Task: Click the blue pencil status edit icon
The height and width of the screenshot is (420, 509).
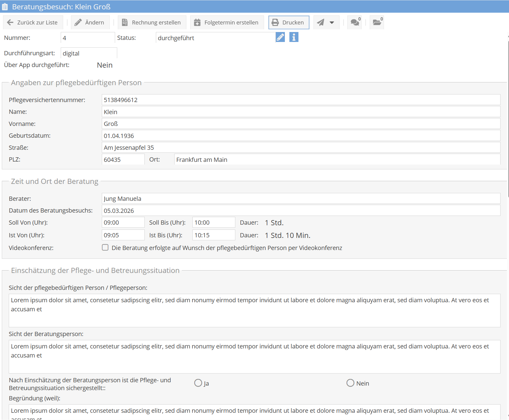Action: [x=280, y=37]
